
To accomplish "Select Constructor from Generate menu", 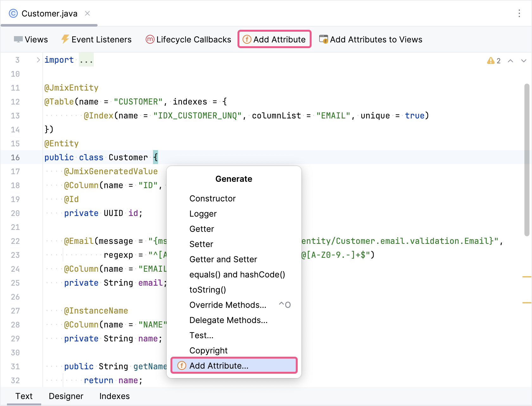I will 212,199.
